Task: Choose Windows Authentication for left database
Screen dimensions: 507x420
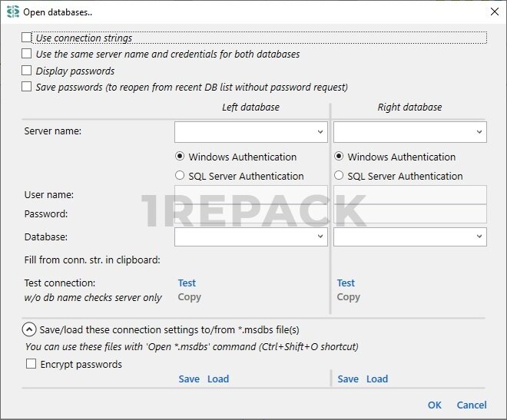Action: [181, 157]
